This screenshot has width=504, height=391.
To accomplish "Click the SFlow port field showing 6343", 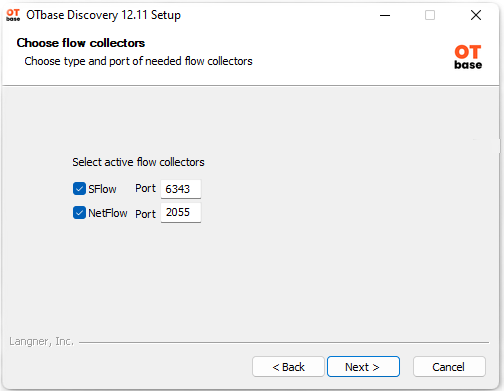I will [x=181, y=189].
